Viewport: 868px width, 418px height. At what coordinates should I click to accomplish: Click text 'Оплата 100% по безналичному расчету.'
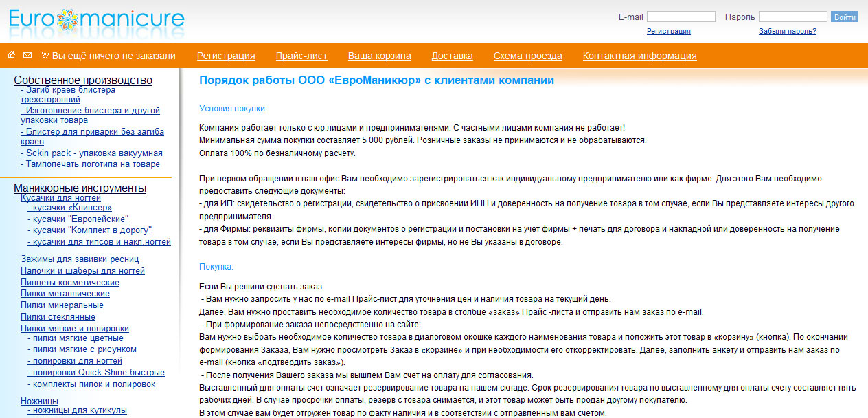tap(277, 153)
